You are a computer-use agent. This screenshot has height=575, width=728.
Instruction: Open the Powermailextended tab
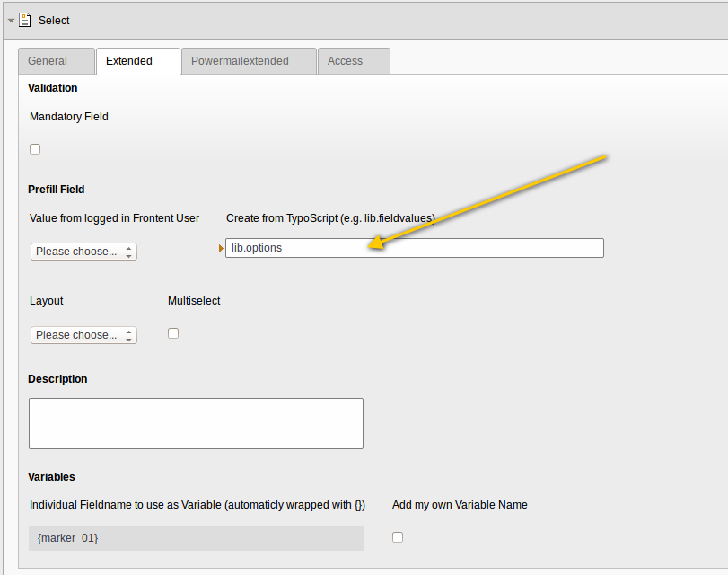[240, 61]
